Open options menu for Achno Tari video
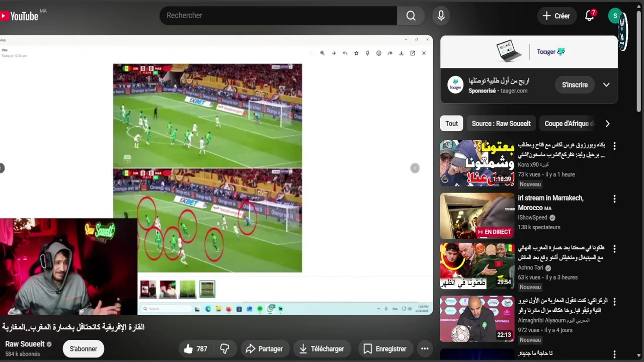Image resolution: width=644 pixels, height=362 pixels. click(614, 249)
